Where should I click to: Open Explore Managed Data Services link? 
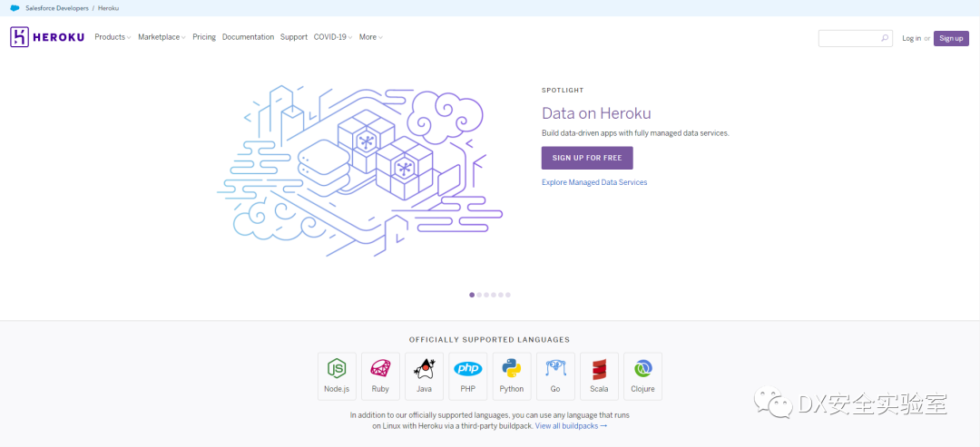click(x=594, y=182)
